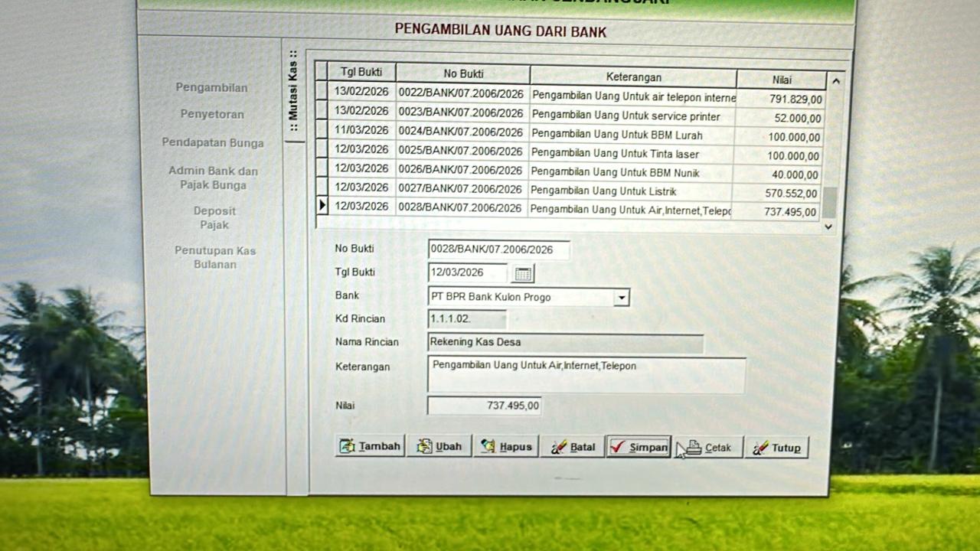Open the Bank dropdown list
This screenshot has height=551, width=980.
(x=622, y=297)
